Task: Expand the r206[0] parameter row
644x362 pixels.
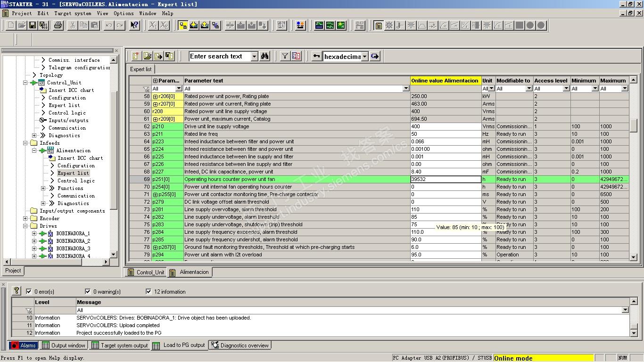Action: [155, 96]
